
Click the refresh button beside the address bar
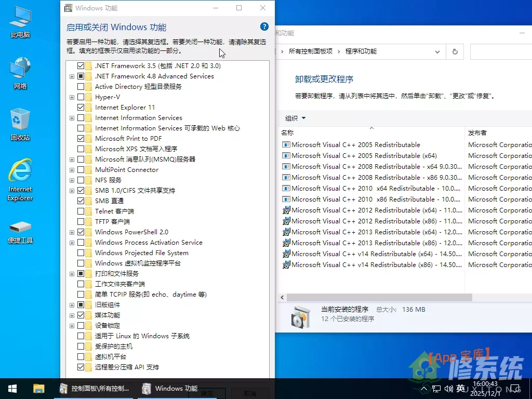(455, 51)
